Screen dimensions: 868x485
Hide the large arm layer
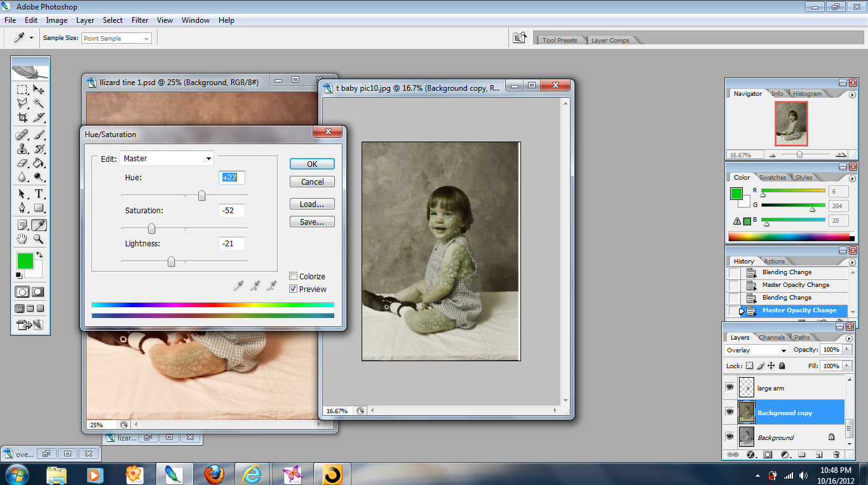(x=729, y=387)
